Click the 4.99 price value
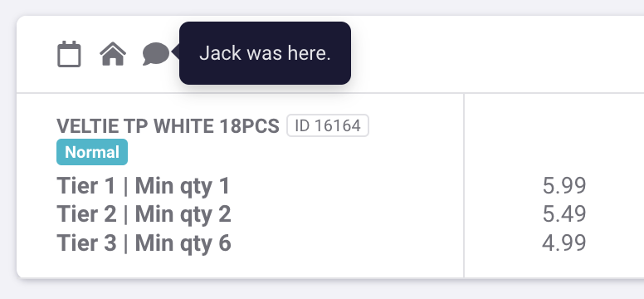 pyautogui.click(x=564, y=243)
